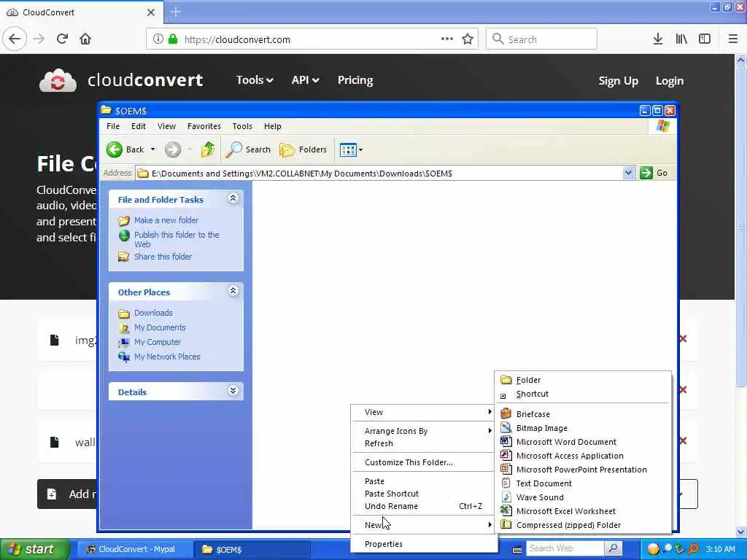Expand the Details panel

pyautogui.click(x=233, y=391)
